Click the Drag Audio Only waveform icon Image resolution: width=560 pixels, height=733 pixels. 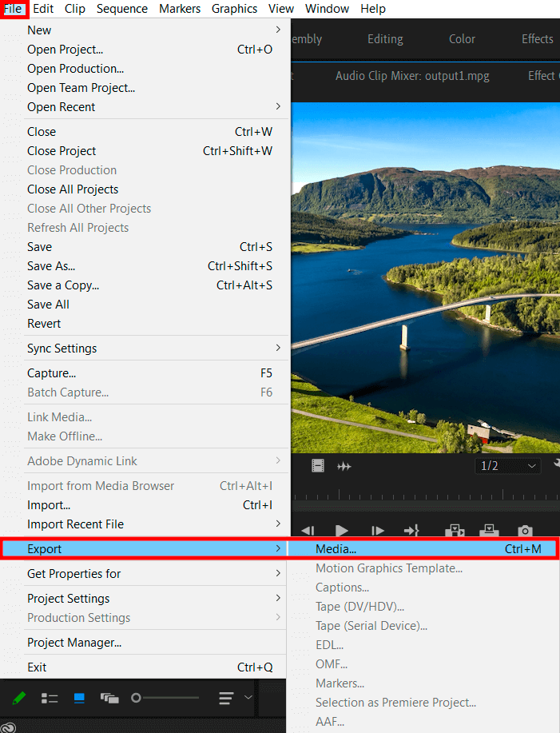click(344, 466)
